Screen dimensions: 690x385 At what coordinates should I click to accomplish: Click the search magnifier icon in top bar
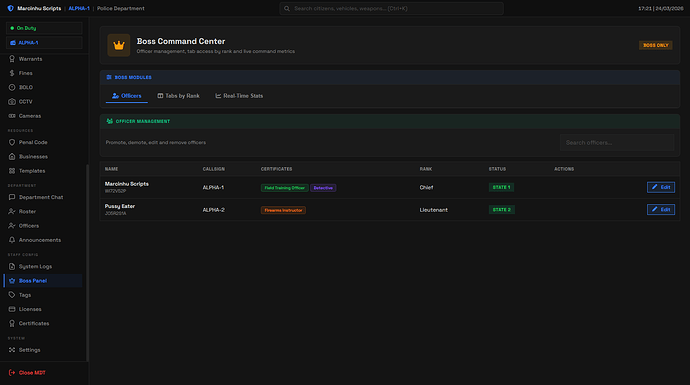287,8
